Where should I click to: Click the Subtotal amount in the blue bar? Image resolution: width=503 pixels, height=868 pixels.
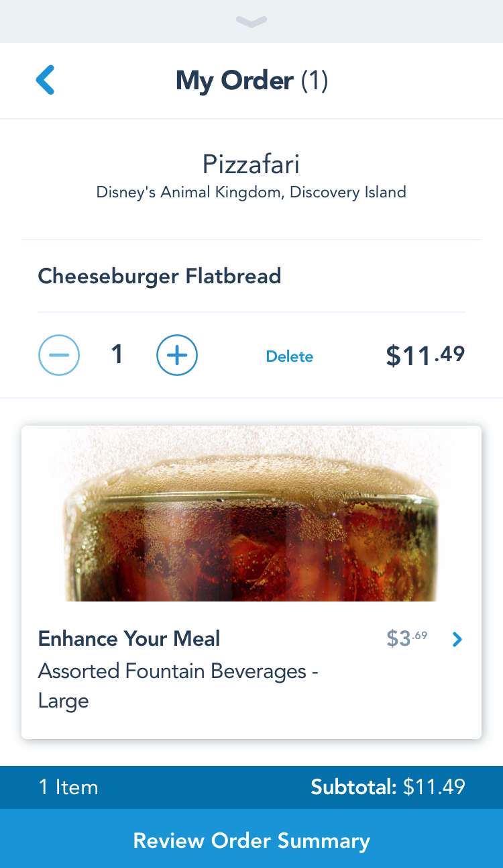pos(434,787)
